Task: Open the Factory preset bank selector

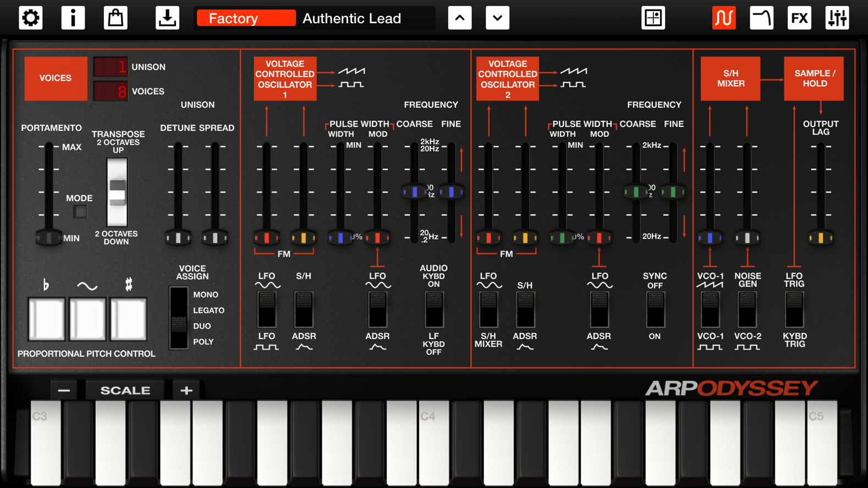Action: tap(246, 18)
